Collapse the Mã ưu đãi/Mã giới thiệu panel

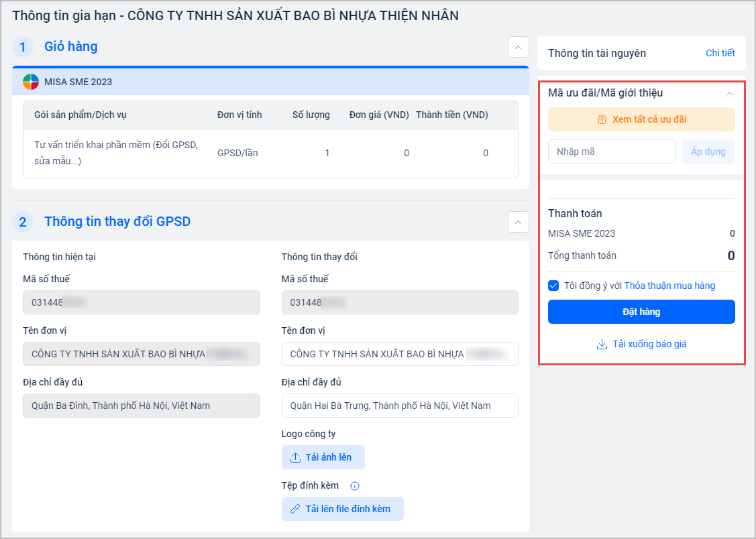(730, 93)
